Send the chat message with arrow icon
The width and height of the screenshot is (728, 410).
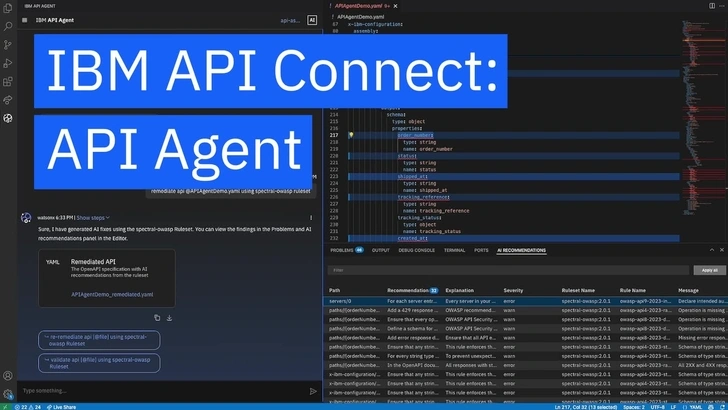[313, 391]
